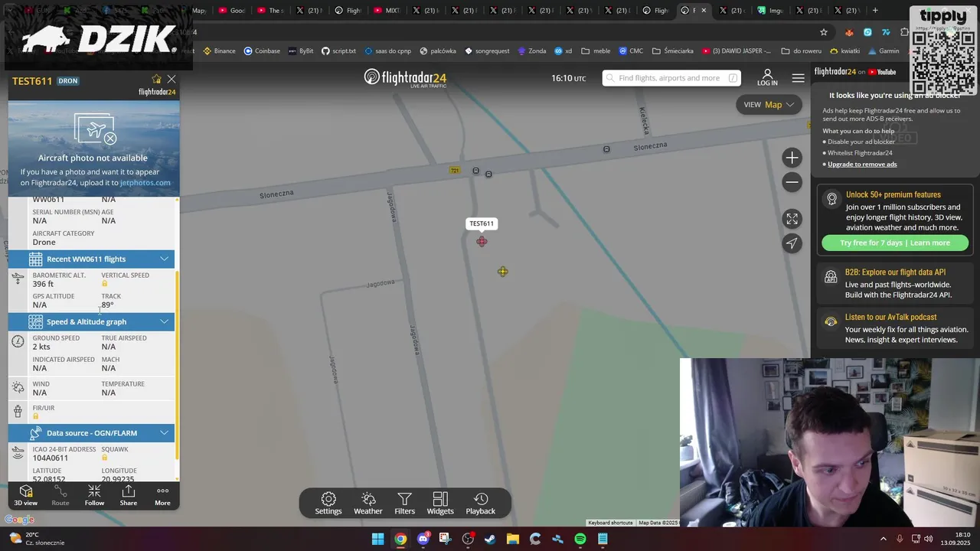Bookmark this page with the star
The width and height of the screenshot is (980, 551).
click(x=824, y=32)
